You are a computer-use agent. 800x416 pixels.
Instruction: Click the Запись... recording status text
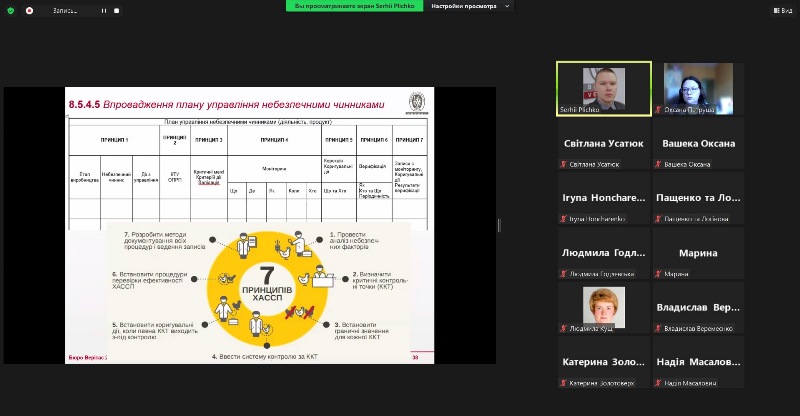pyautogui.click(x=65, y=11)
